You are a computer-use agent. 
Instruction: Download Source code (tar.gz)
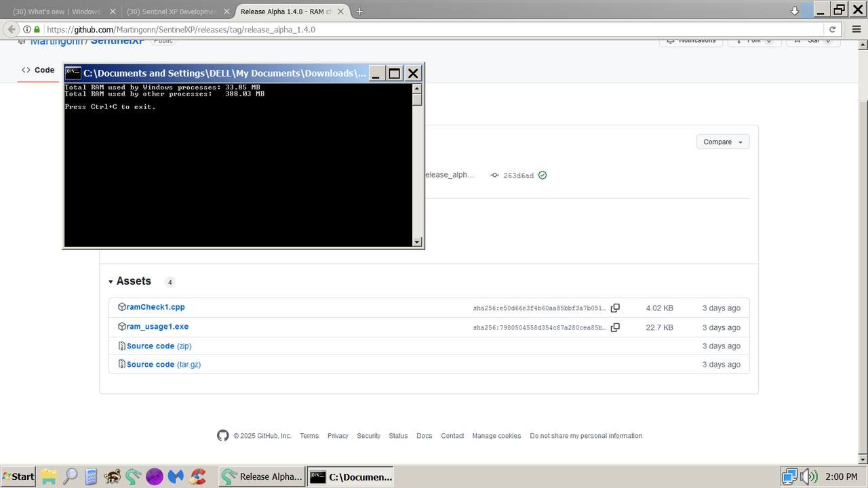[x=163, y=365]
